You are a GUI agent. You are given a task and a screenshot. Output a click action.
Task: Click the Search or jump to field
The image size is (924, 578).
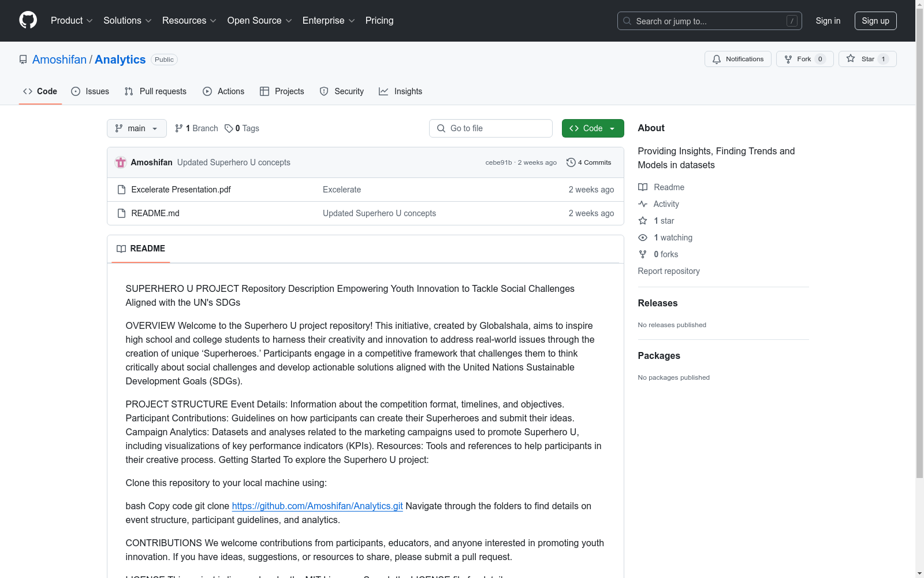coord(710,21)
